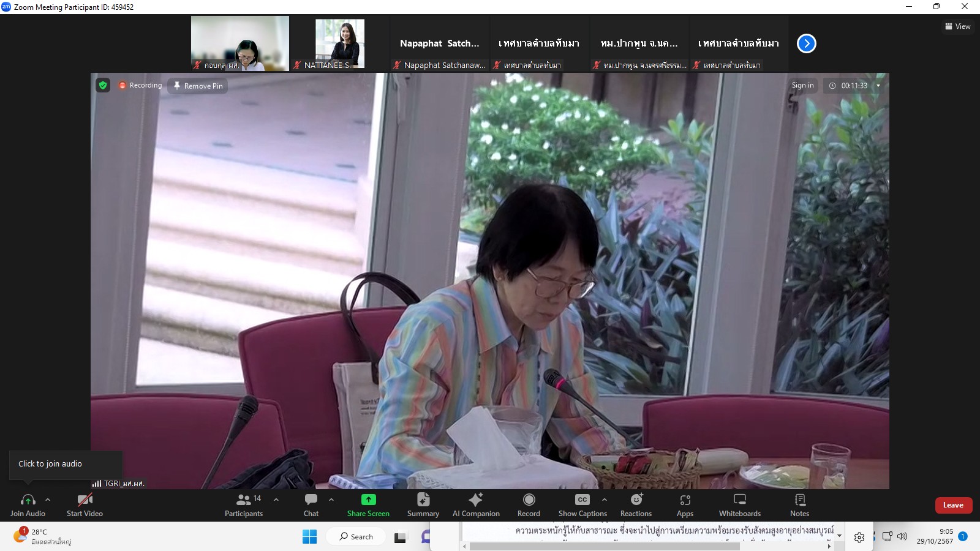Open the weather widget showing 28°C
Viewport: 980px width, 551px height.
(43, 536)
